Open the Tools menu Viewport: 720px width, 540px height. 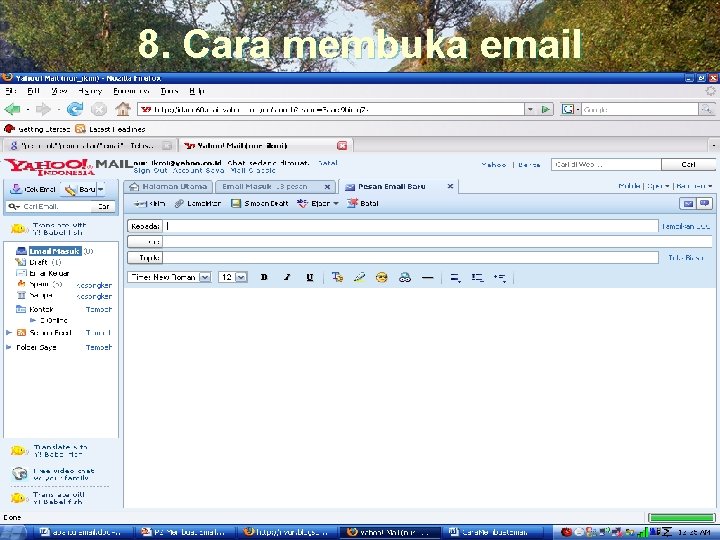coord(169,91)
